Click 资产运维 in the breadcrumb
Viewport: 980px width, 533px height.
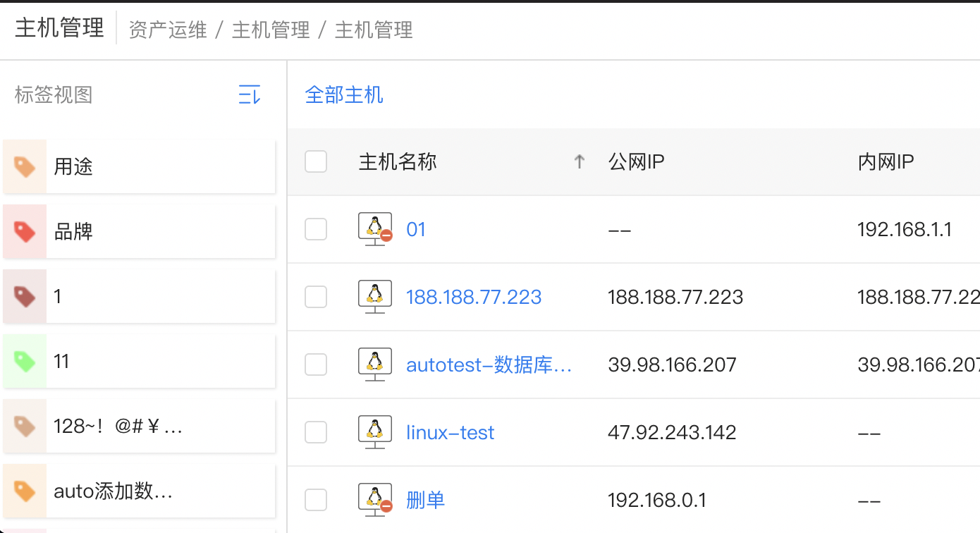tap(168, 30)
